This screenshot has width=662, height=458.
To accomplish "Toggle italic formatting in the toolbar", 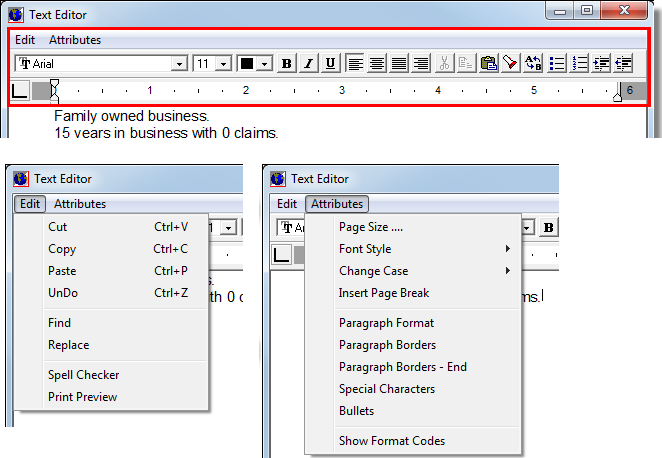I will point(309,63).
